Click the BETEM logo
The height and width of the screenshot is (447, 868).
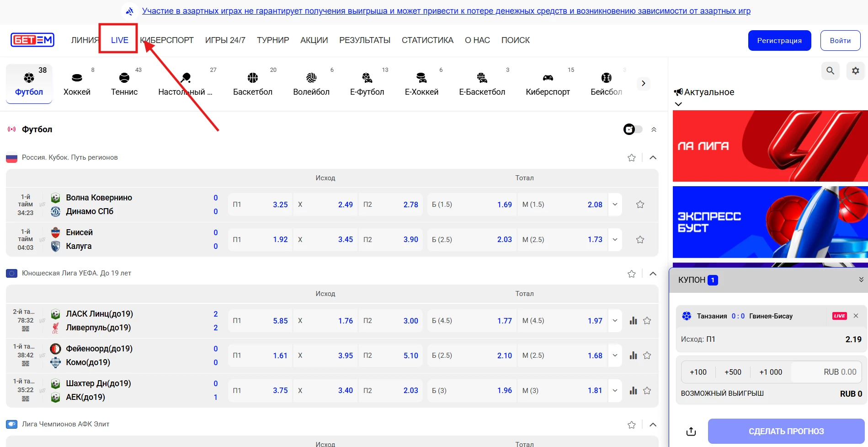[x=32, y=40]
